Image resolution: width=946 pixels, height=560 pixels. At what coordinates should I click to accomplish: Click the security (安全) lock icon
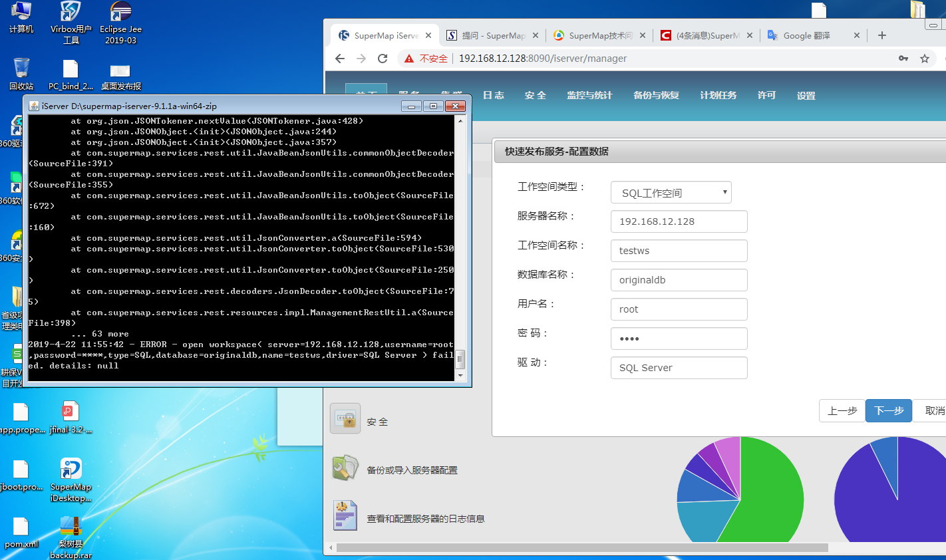(x=345, y=419)
